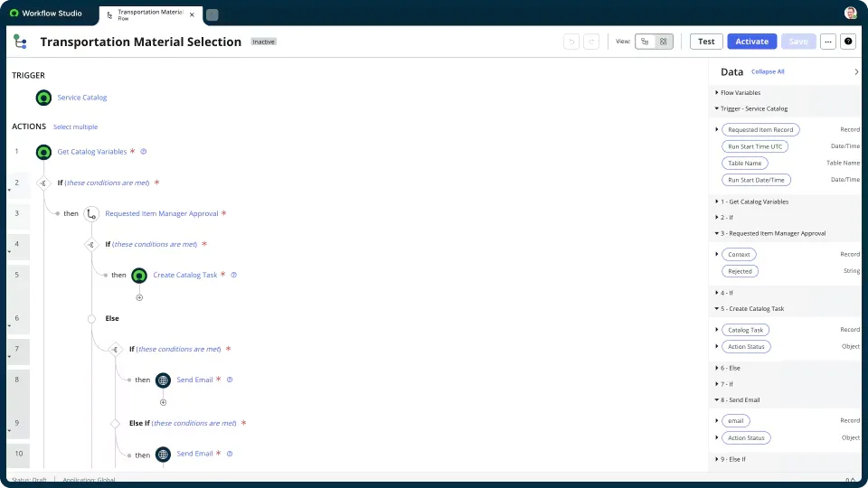The height and width of the screenshot is (488, 868).
Task: Expand the email data pill
Action: tap(717, 421)
